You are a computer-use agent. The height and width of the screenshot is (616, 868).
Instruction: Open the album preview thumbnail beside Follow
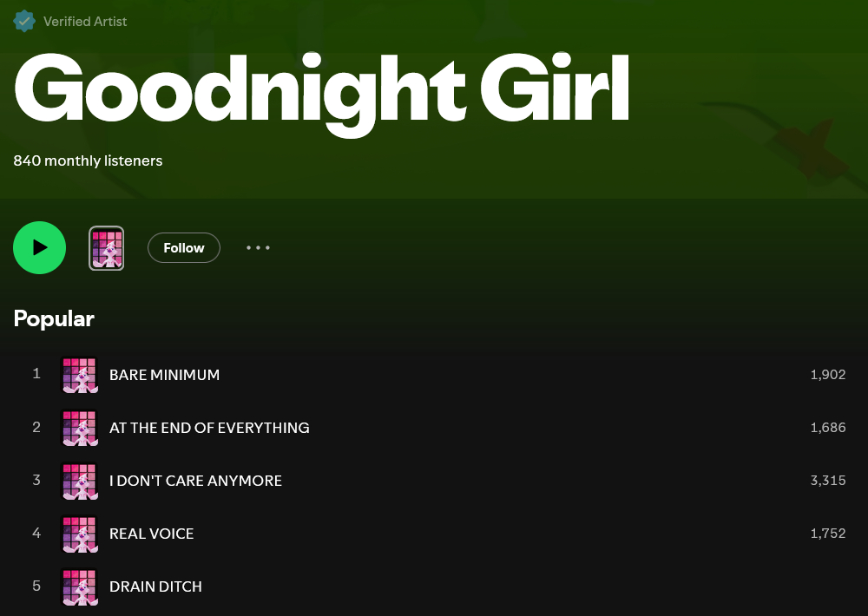[107, 248]
